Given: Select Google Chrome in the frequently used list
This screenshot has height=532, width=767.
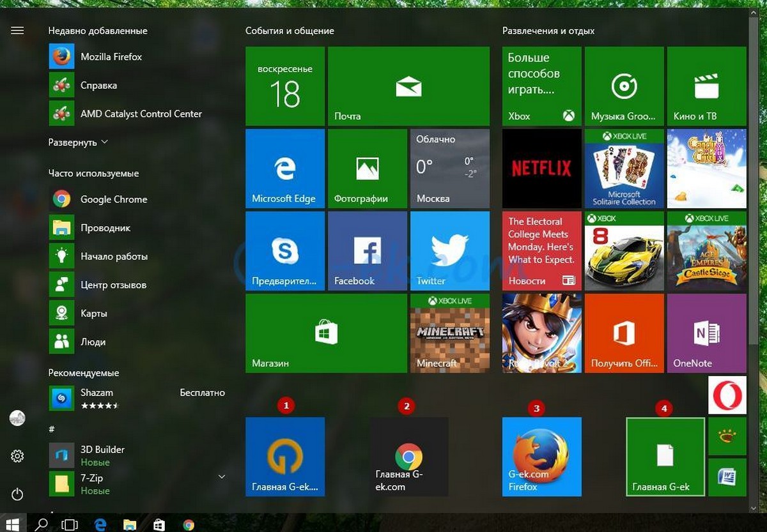Looking at the screenshot, I should point(113,199).
